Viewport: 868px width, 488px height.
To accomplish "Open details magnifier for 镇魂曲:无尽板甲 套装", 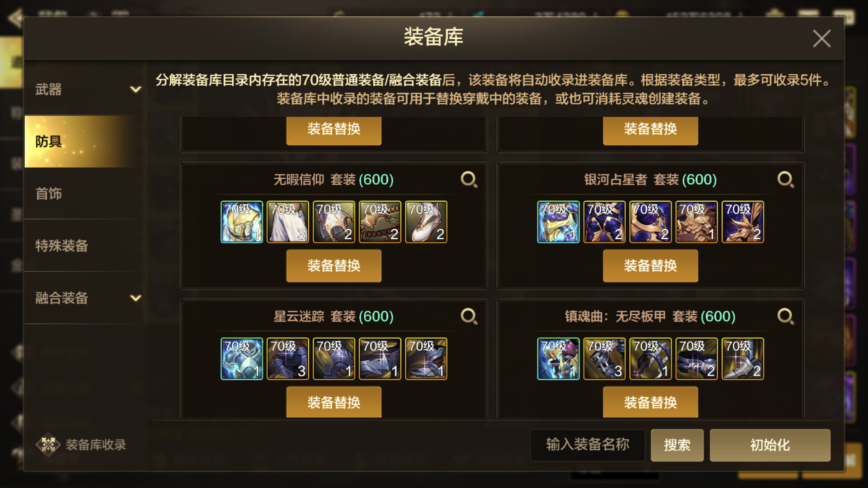I will pyautogui.click(x=785, y=316).
